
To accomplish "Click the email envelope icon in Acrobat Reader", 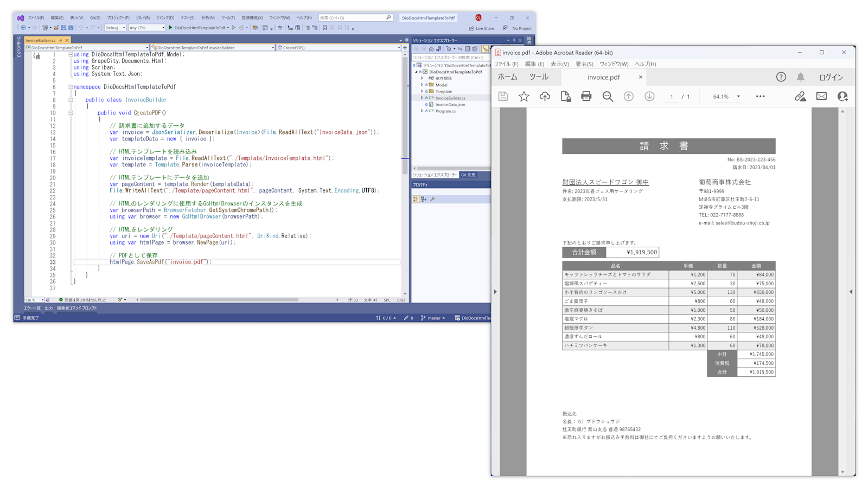I will pyautogui.click(x=821, y=97).
